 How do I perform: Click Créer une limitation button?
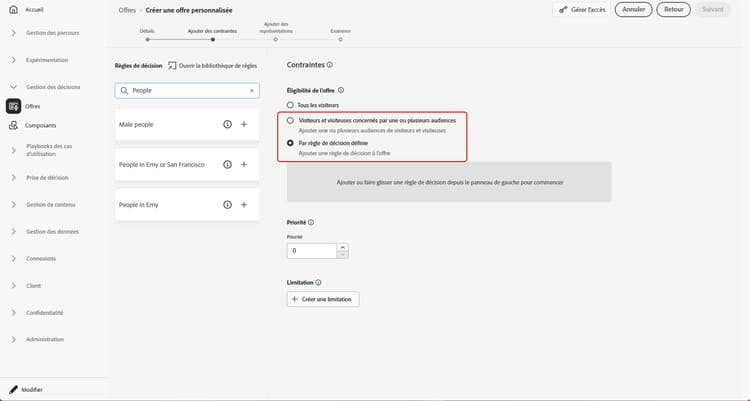(323, 299)
